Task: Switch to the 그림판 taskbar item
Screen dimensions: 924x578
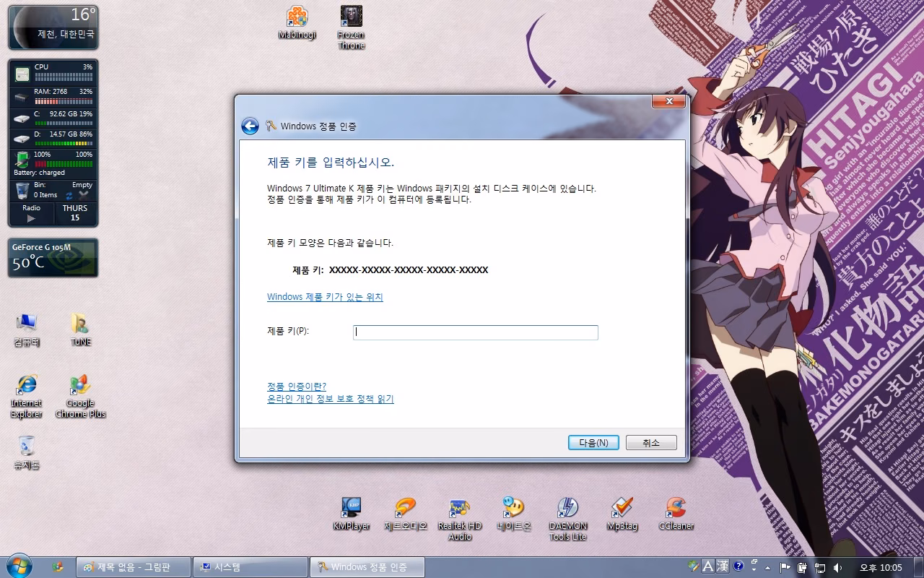Action: 134,567
